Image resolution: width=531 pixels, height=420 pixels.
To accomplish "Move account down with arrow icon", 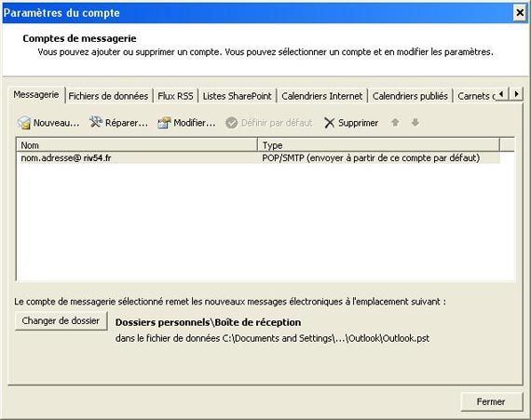I will click(x=415, y=122).
